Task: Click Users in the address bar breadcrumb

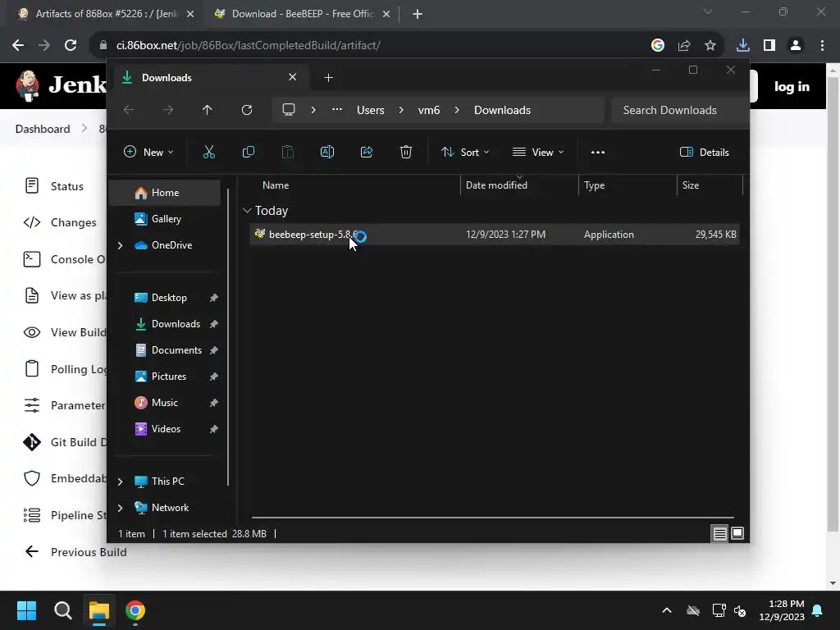Action: click(x=371, y=110)
